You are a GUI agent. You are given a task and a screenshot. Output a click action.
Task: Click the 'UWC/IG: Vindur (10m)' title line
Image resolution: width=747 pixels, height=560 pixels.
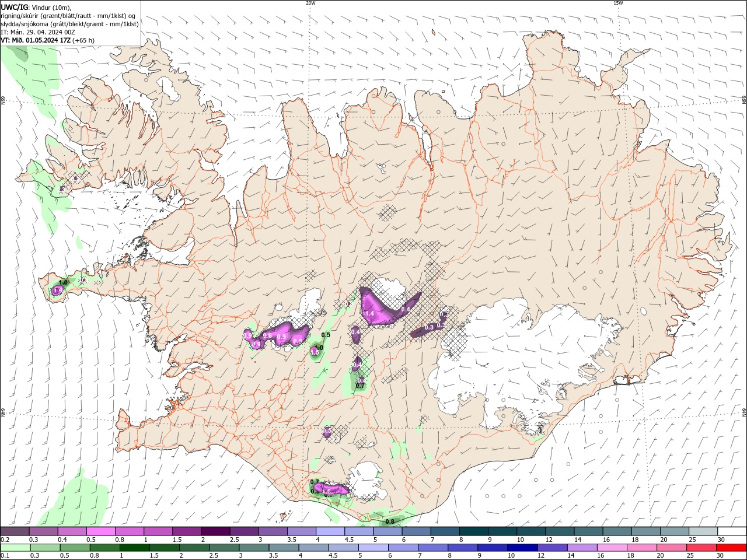[x=37, y=7]
